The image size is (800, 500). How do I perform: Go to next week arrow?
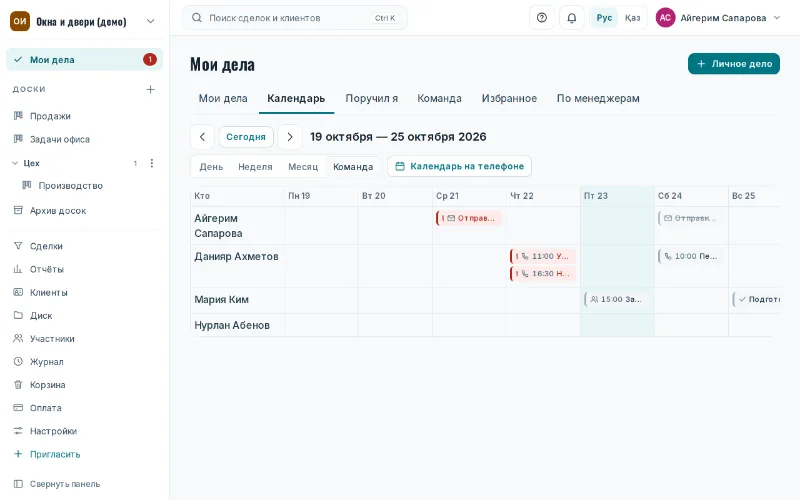pyautogui.click(x=290, y=137)
